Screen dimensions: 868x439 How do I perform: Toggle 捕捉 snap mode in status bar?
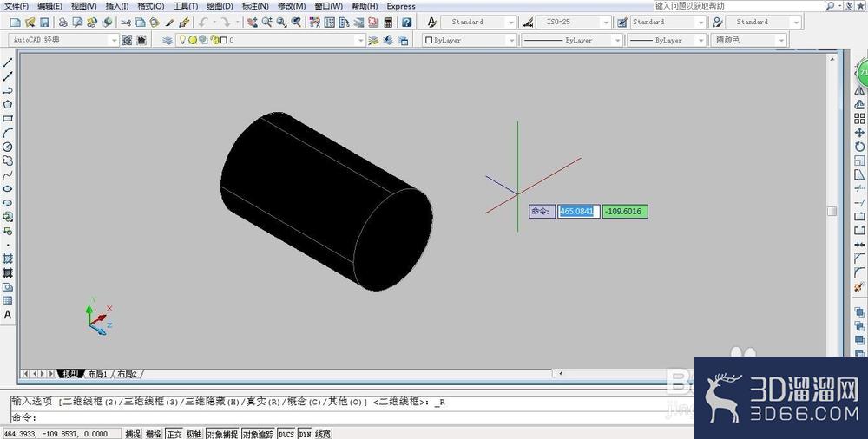click(x=132, y=434)
